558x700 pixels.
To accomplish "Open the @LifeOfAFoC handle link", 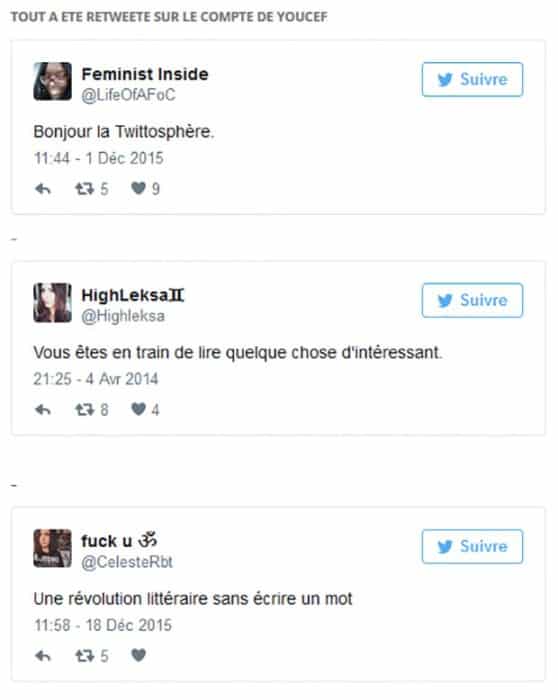I will (128, 95).
